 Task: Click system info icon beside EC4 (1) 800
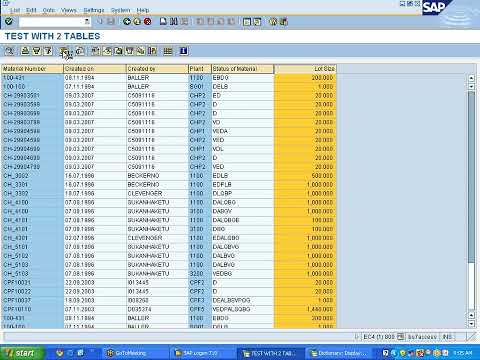[400, 337]
